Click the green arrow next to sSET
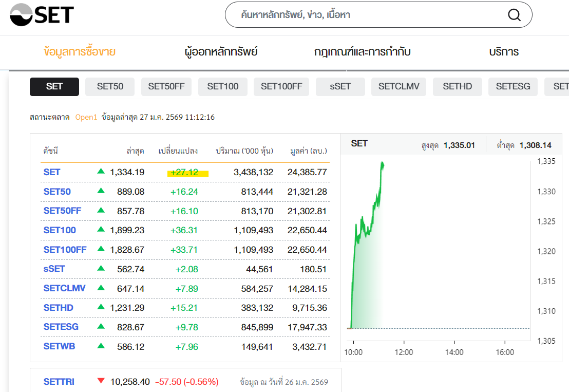The height and width of the screenshot is (392, 569). pos(101,268)
